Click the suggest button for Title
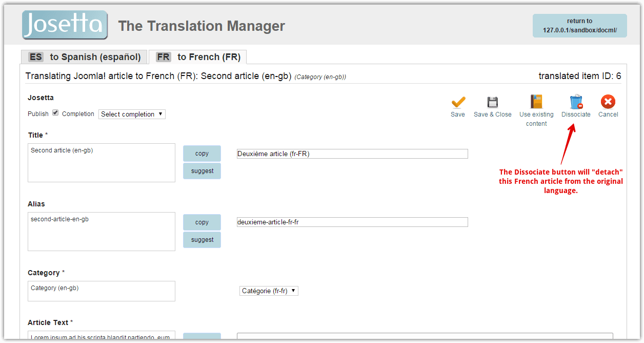This screenshot has width=644, height=343. point(202,171)
